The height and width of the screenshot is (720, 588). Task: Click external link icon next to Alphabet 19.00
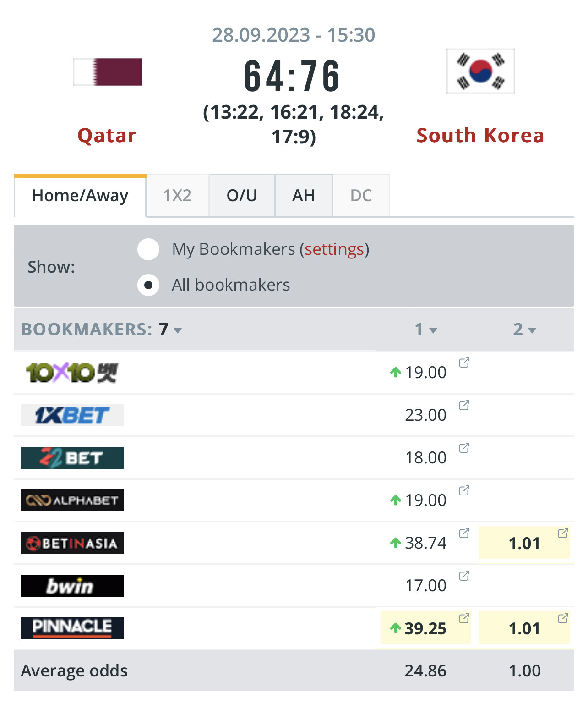(x=464, y=491)
